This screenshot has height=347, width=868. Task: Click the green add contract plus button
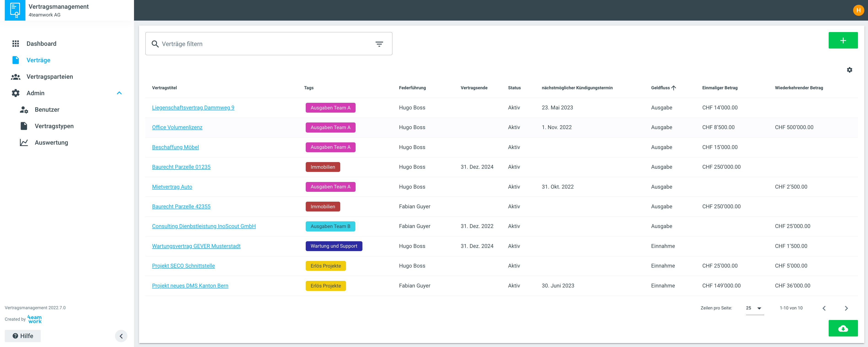(843, 41)
